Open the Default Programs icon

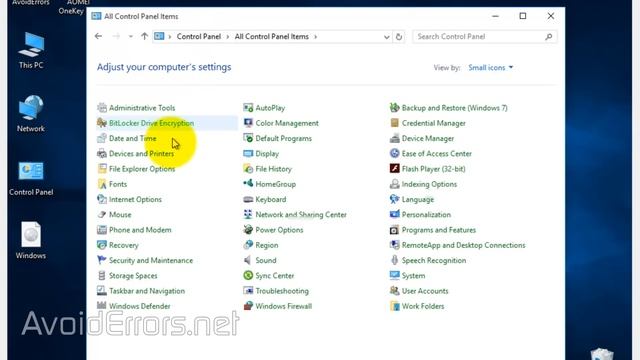coord(248,138)
